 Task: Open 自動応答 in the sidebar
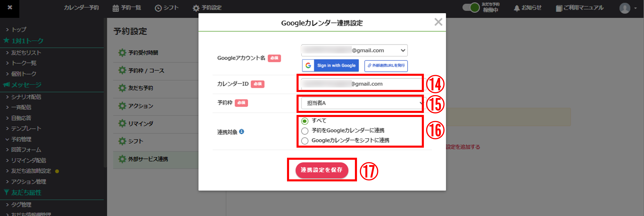21,118
